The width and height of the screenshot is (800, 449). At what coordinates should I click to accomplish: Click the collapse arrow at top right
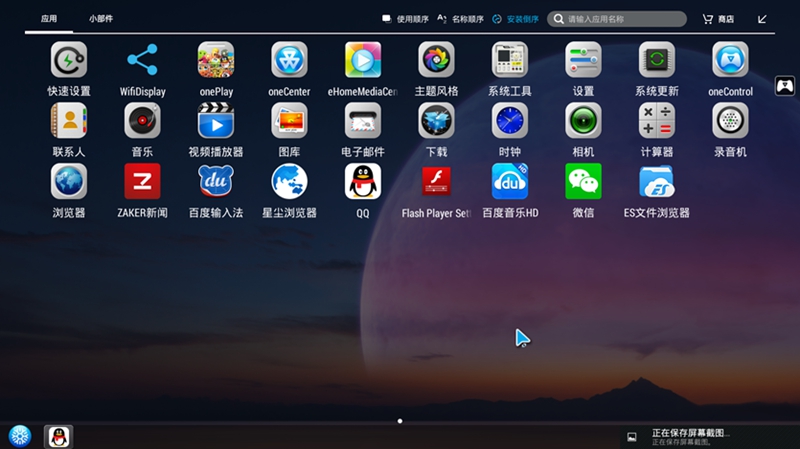tap(762, 19)
